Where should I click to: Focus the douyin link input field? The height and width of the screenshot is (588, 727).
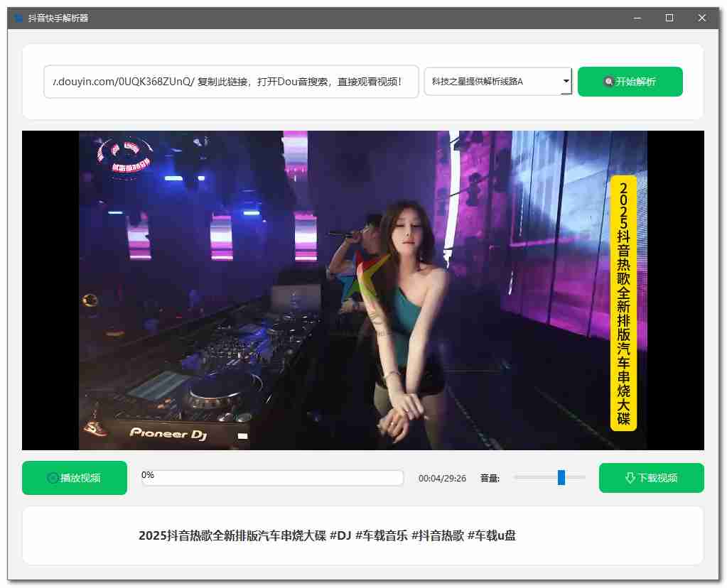pyautogui.click(x=231, y=82)
